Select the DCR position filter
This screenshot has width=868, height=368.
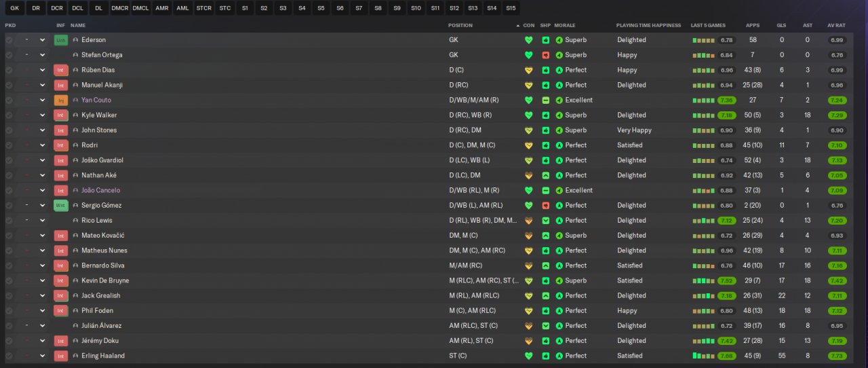57,8
